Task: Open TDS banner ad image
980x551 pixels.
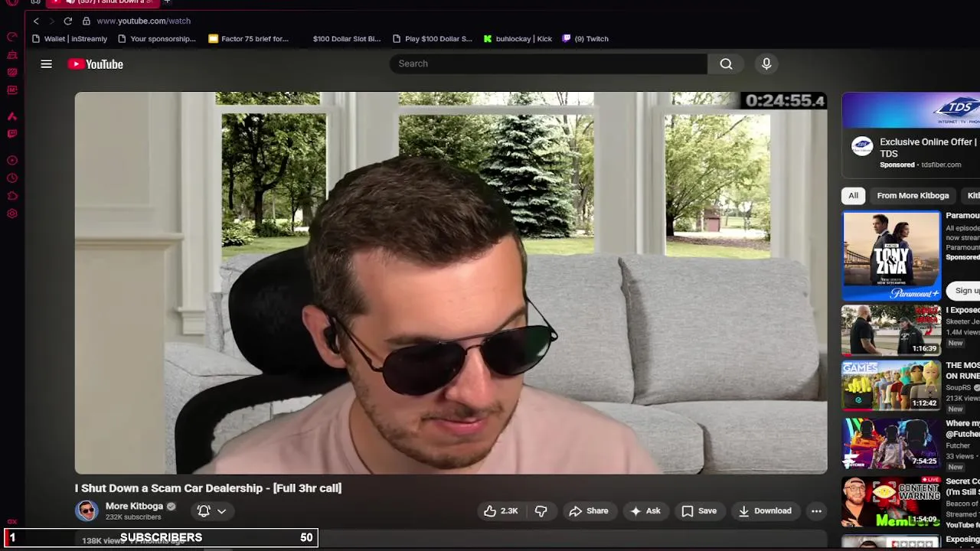Action: click(x=911, y=110)
